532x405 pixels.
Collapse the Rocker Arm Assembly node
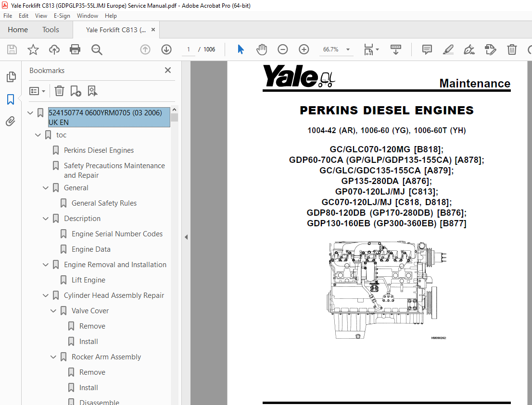[53, 357]
